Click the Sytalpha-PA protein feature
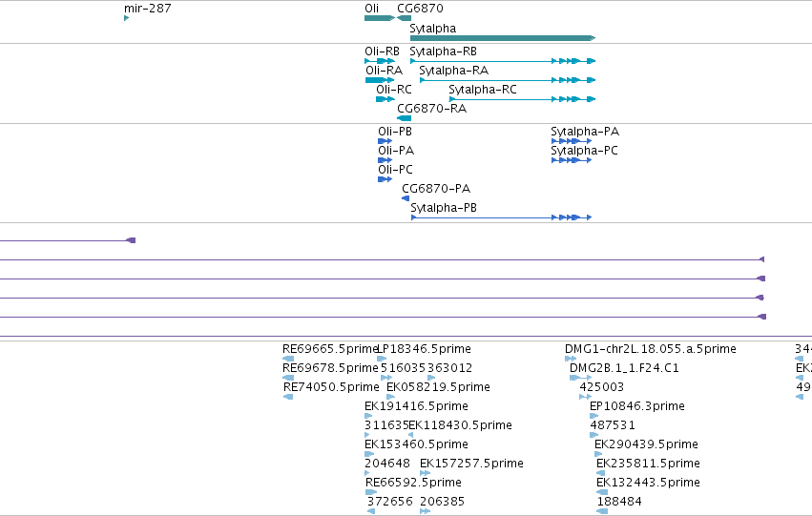Viewport: 812px width, 516px height. (572, 141)
